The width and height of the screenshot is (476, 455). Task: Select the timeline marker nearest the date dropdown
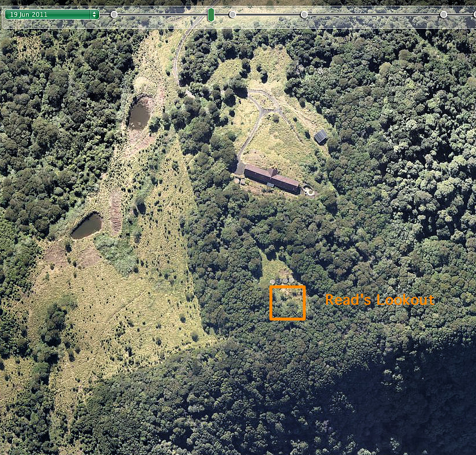click(x=114, y=14)
